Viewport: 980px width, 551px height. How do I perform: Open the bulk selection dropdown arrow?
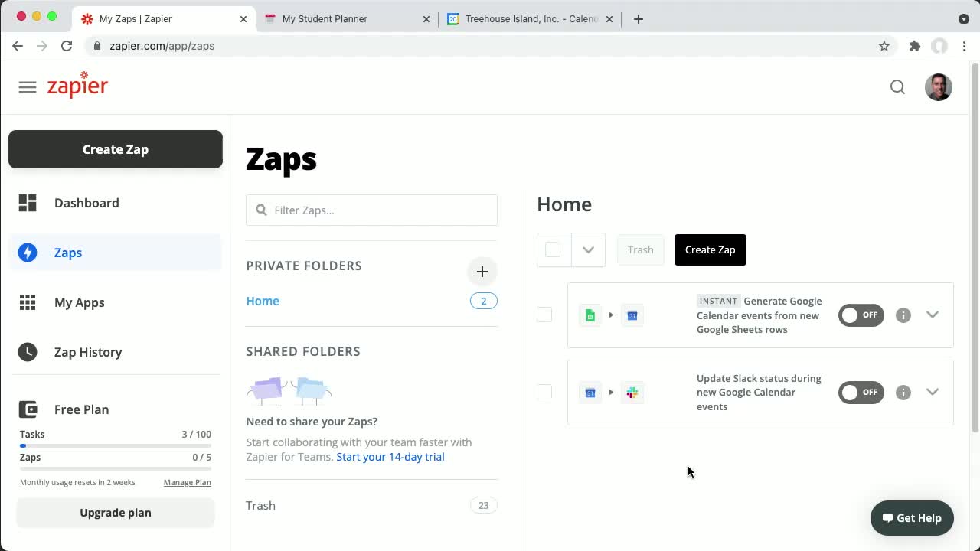coord(588,249)
